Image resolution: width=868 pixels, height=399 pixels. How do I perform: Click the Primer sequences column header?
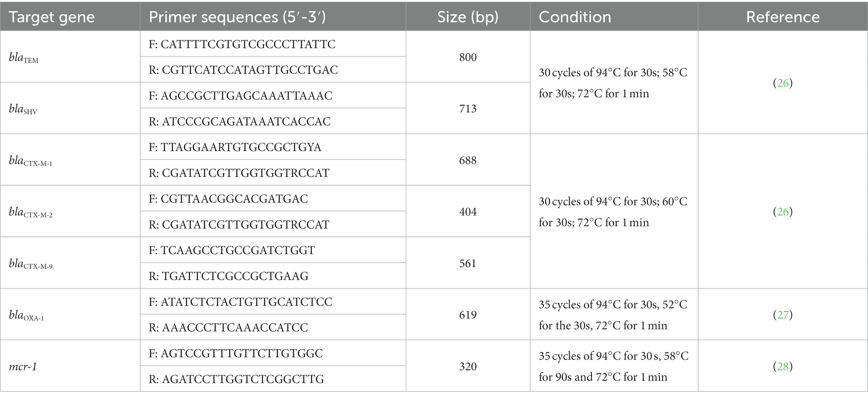pyautogui.click(x=237, y=17)
